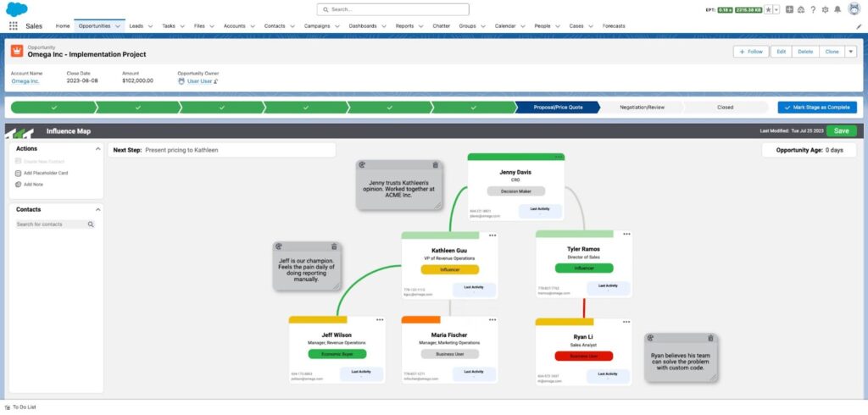The image size is (868, 415).
Task: Click the change owner icon beside User User
Action: [x=216, y=81]
